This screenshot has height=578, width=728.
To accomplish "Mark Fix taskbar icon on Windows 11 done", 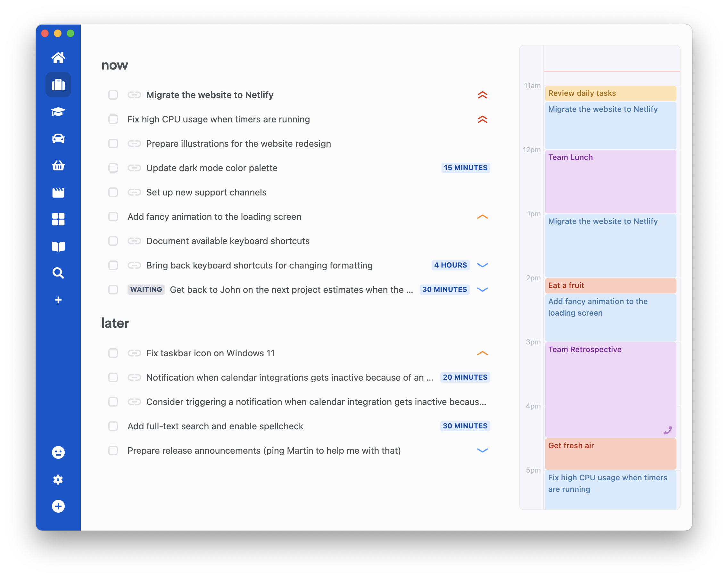I will [113, 353].
